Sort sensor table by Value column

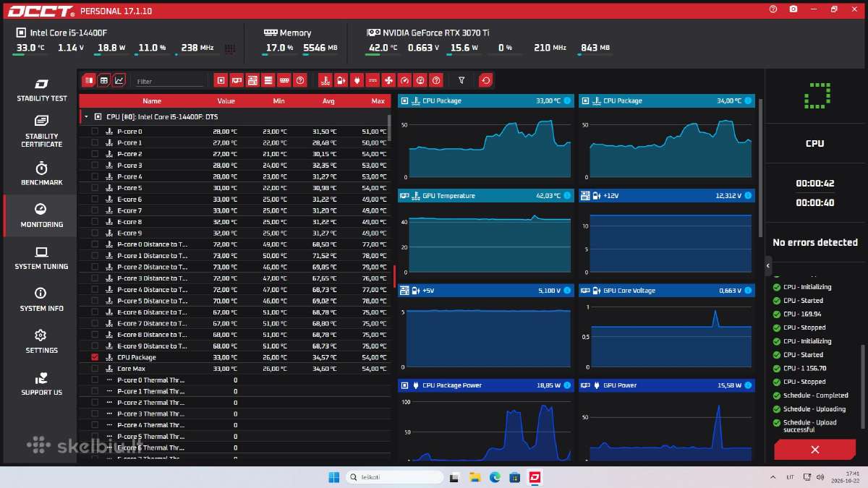[226, 101]
